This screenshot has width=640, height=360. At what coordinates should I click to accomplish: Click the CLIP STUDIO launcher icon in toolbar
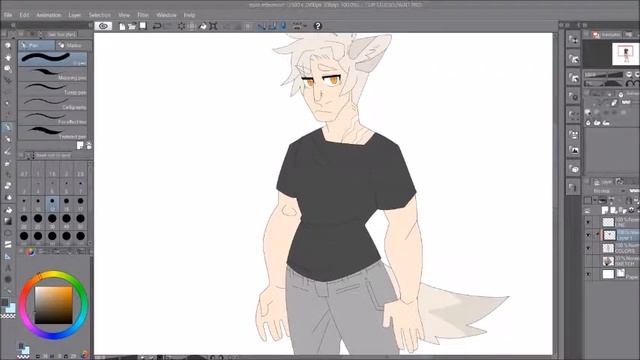point(103,26)
